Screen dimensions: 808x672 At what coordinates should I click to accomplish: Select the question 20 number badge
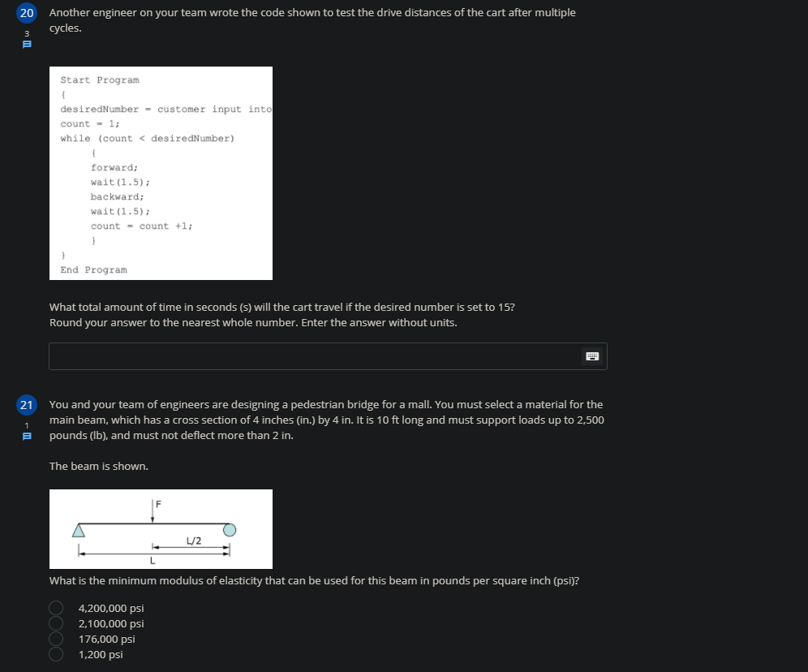(27, 12)
